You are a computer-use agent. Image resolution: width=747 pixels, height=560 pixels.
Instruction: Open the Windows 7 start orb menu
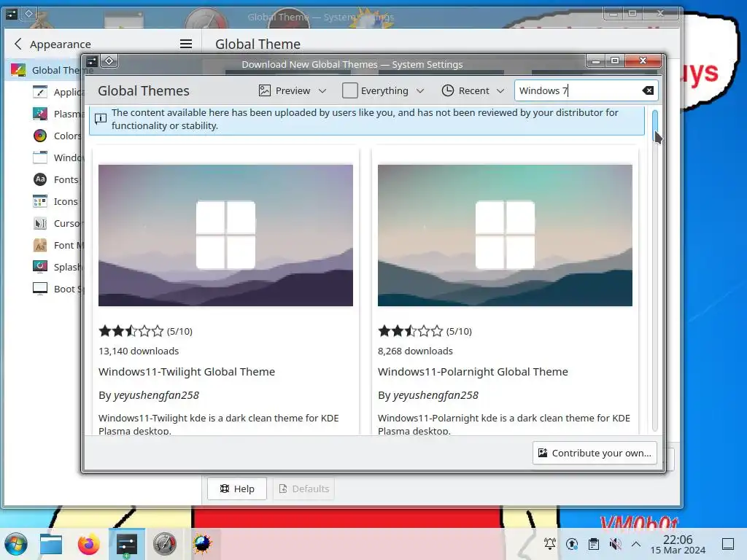16,544
